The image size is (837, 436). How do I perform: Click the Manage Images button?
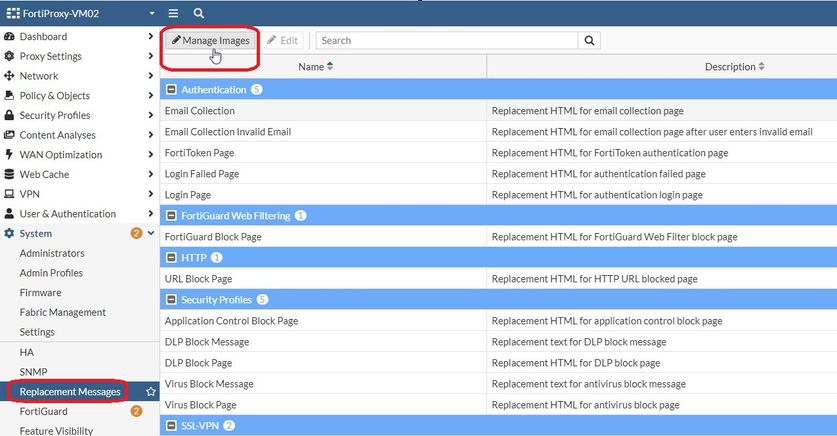(x=210, y=41)
